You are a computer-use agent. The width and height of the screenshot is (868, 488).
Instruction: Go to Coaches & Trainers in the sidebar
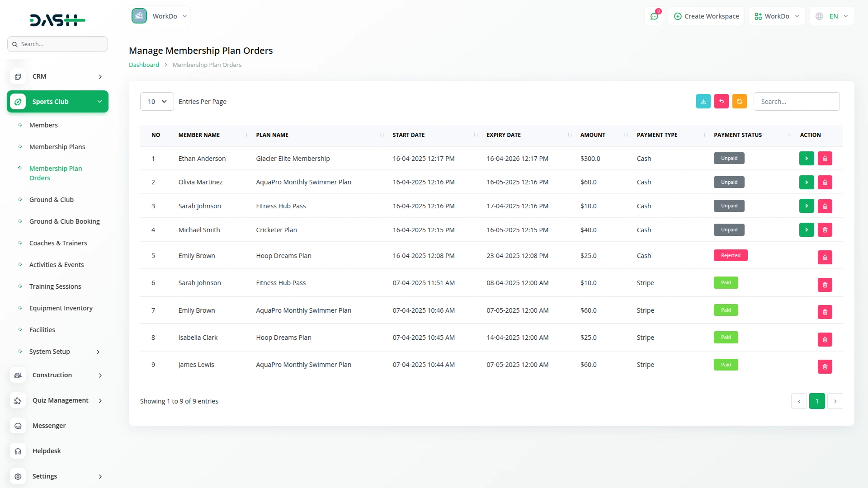[58, 243]
